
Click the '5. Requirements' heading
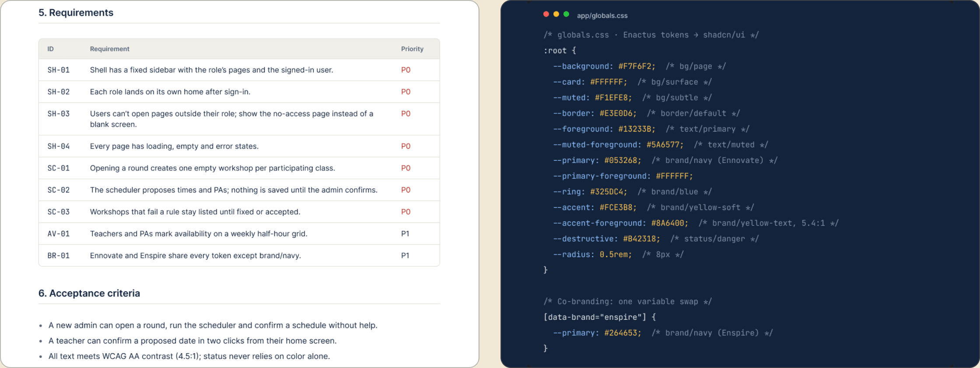pyautogui.click(x=76, y=13)
